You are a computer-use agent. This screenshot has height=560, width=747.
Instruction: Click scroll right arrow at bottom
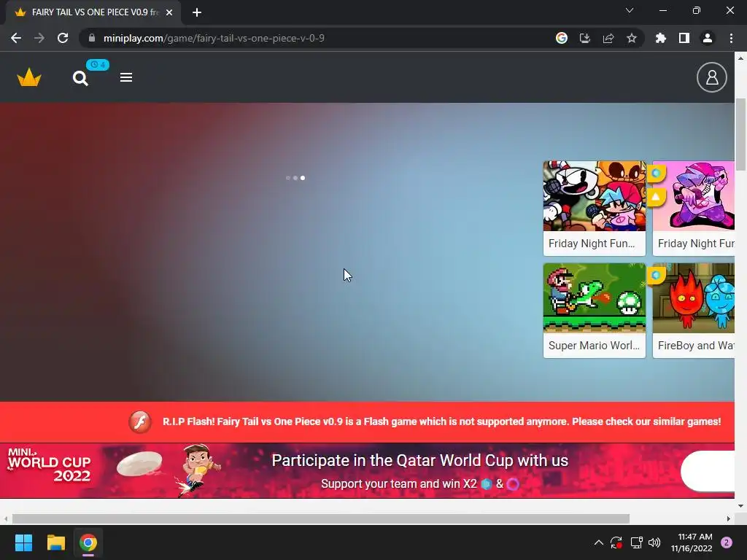point(729,518)
